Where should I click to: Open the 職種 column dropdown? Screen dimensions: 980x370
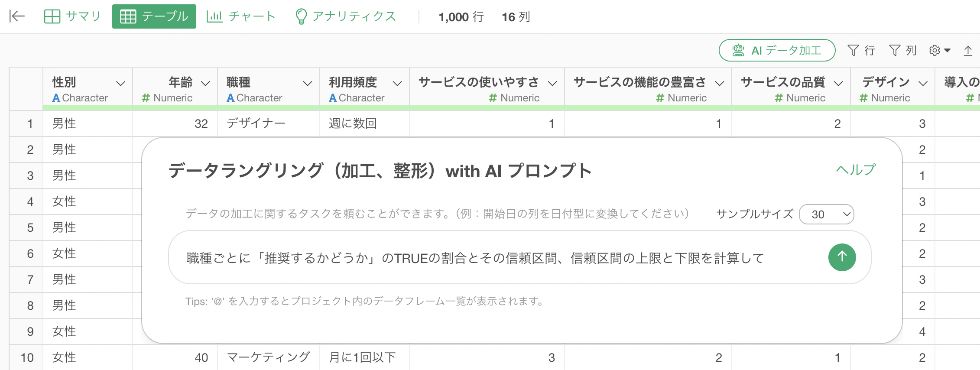(x=308, y=83)
